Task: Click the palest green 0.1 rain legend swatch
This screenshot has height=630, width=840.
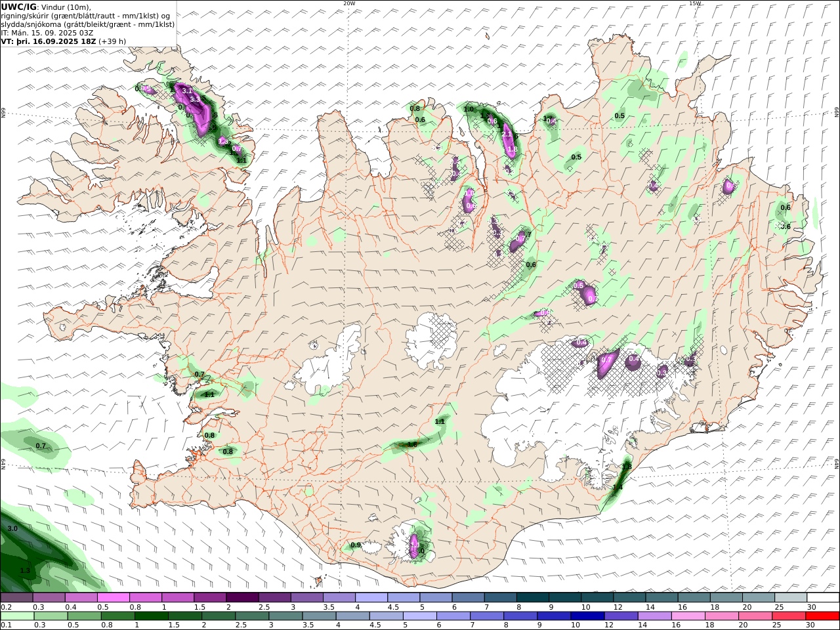Action: tap(18, 616)
